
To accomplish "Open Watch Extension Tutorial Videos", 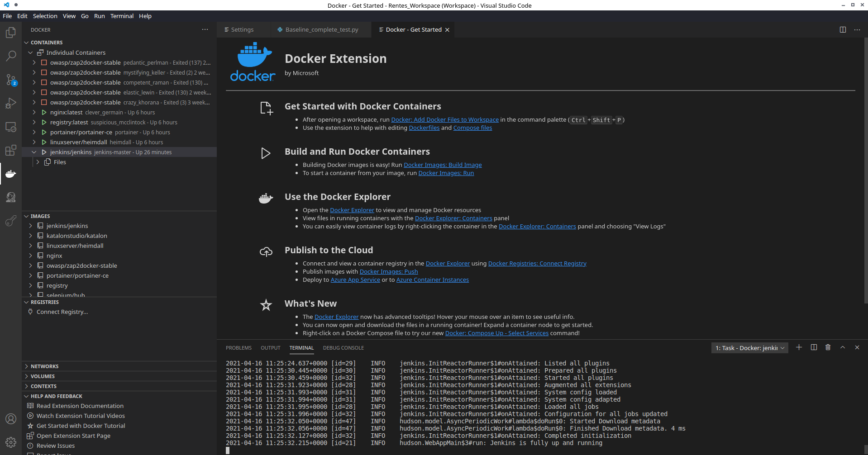I will pyautogui.click(x=119, y=416).
